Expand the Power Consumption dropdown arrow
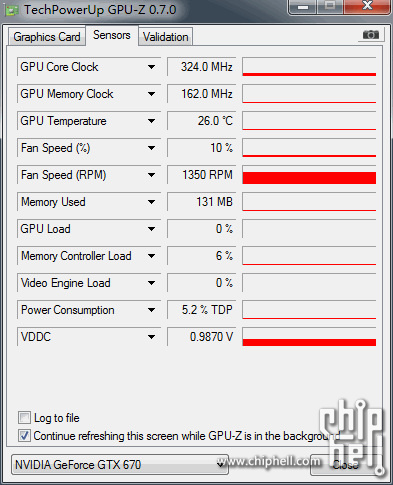 151,310
